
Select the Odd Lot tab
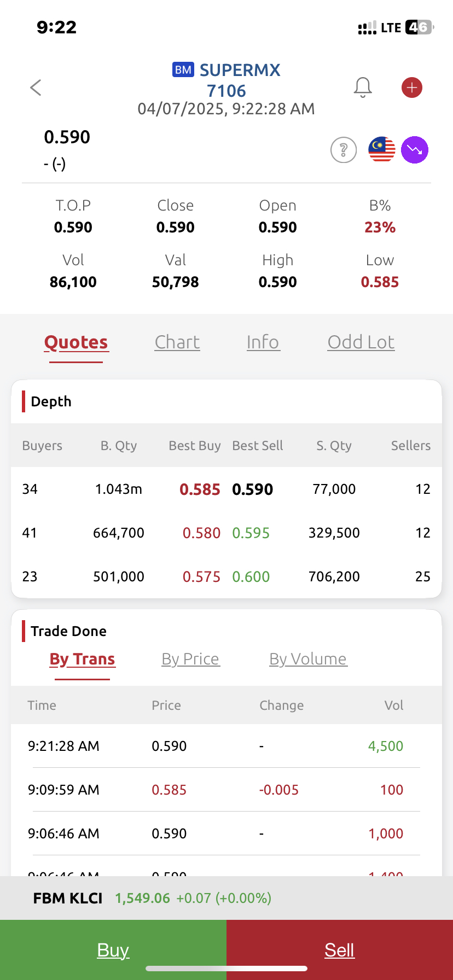(x=361, y=342)
